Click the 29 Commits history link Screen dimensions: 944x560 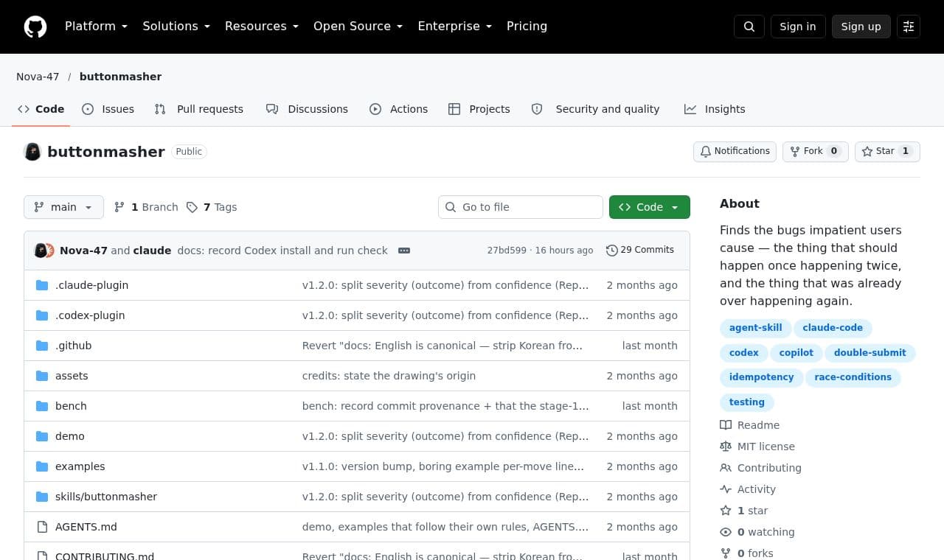tap(640, 251)
